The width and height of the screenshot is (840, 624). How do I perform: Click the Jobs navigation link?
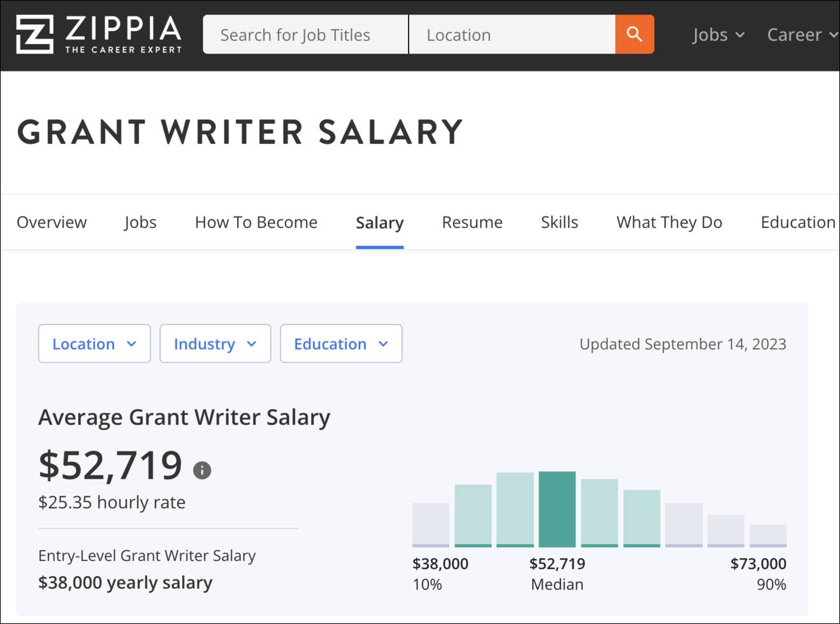coord(140,222)
